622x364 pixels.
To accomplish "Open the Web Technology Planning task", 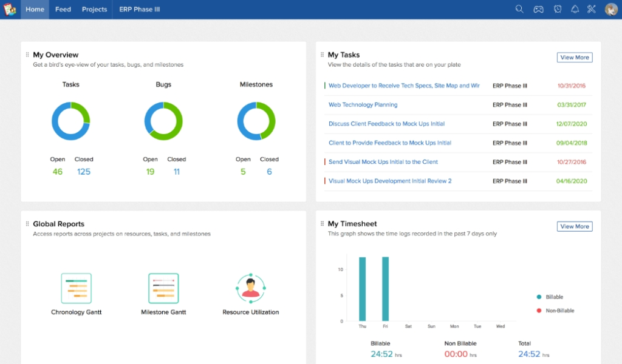I will 363,105.
